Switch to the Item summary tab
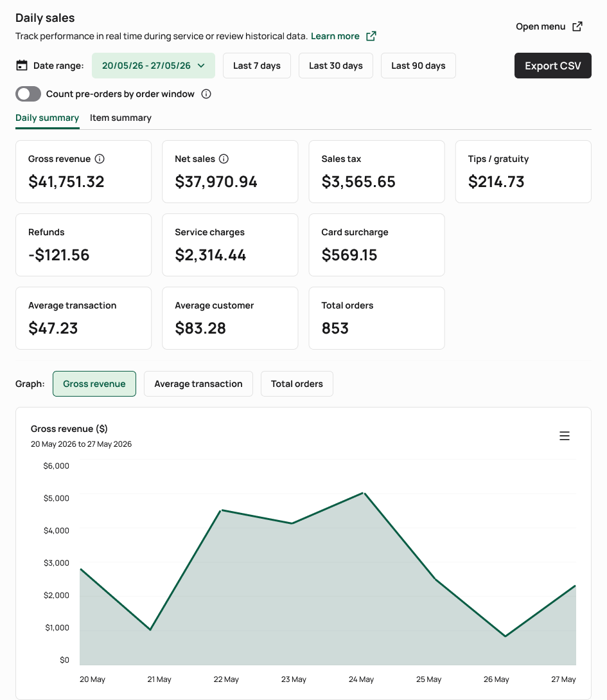Image resolution: width=607 pixels, height=700 pixels. point(120,118)
